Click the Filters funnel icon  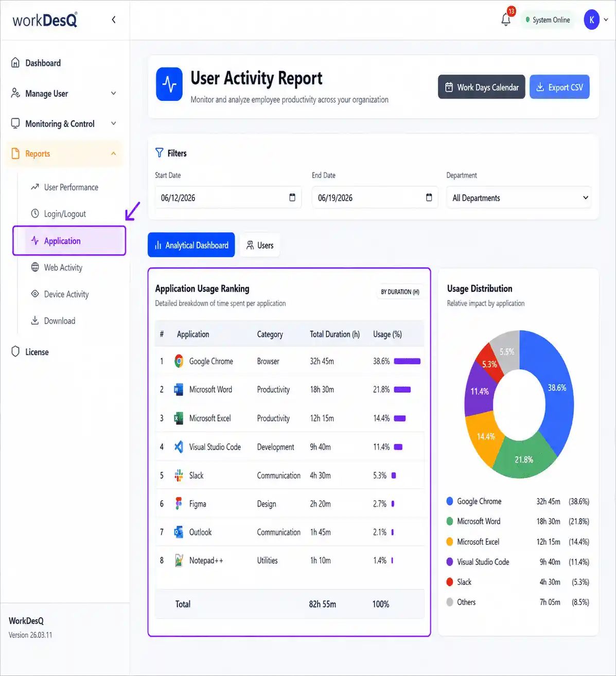[160, 153]
